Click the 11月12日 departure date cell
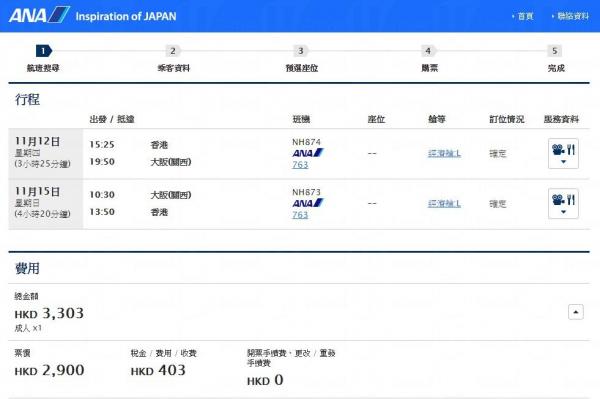The image size is (600, 399). (46, 153)
